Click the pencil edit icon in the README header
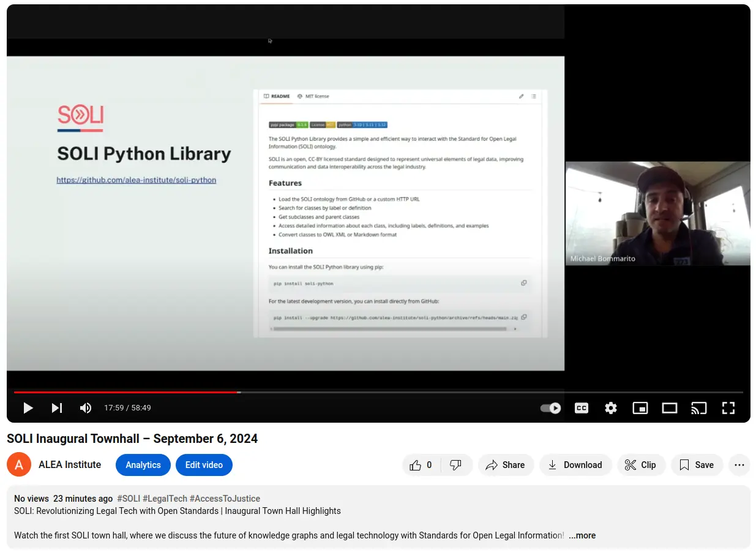 [x=522, y=96]
